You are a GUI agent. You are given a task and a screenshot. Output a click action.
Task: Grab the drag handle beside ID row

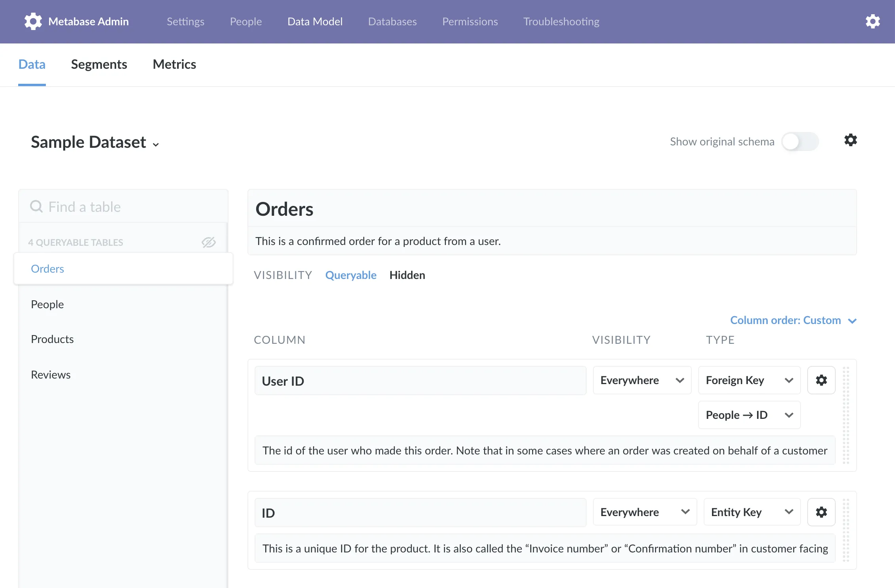(x=845, y=530)
